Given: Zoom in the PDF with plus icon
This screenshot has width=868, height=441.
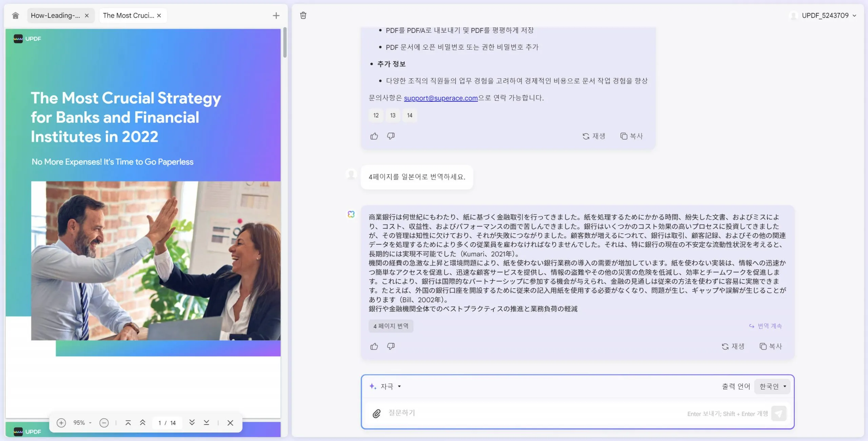Looking at the screenshot, I should click(61, 423).
